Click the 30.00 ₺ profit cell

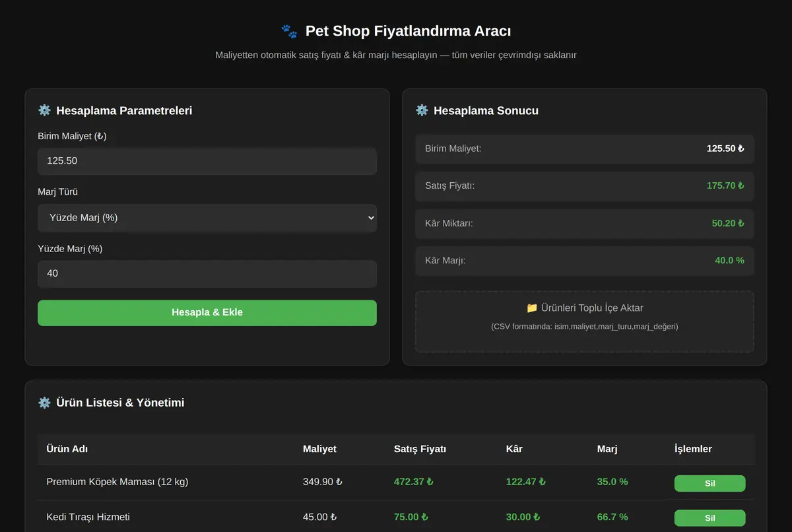click(x=523, y=517)
